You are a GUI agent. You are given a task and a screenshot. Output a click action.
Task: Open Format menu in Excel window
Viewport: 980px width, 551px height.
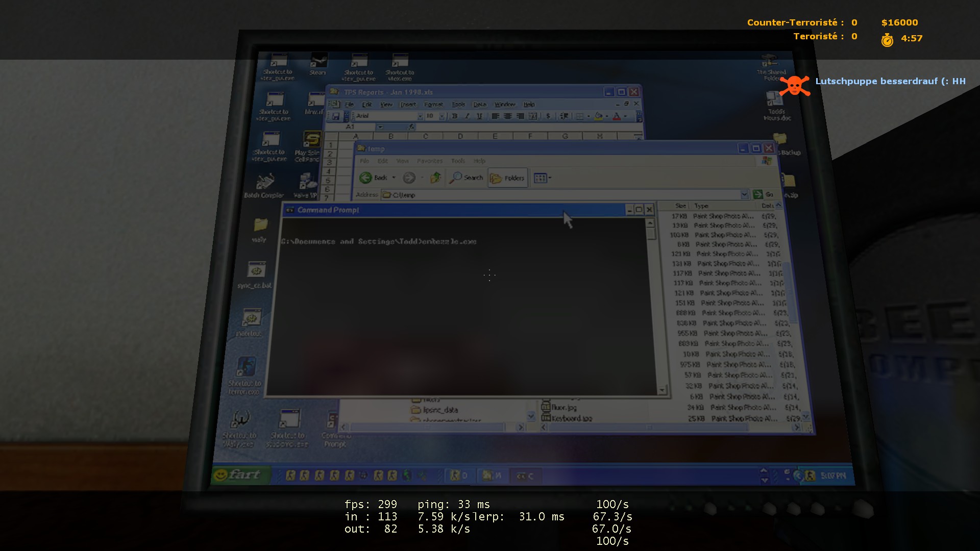tap(433, 105)
